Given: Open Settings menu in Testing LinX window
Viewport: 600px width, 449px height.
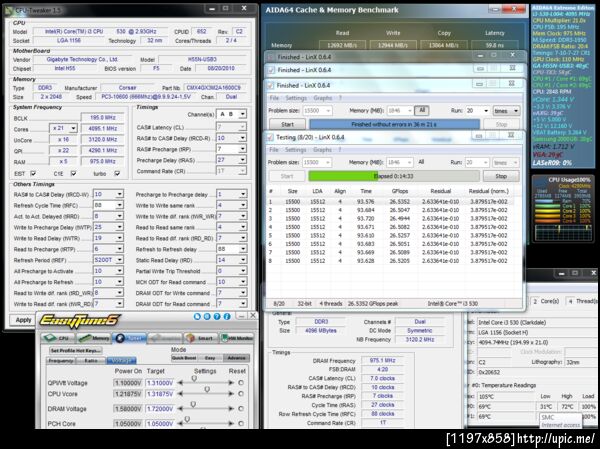Looking at the screenshot, I should (295, 150).
